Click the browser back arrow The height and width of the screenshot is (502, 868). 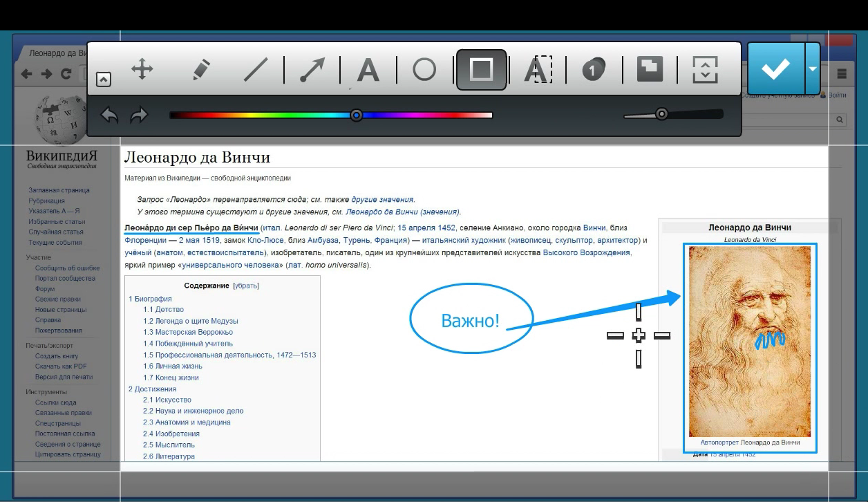click(25, 74)
